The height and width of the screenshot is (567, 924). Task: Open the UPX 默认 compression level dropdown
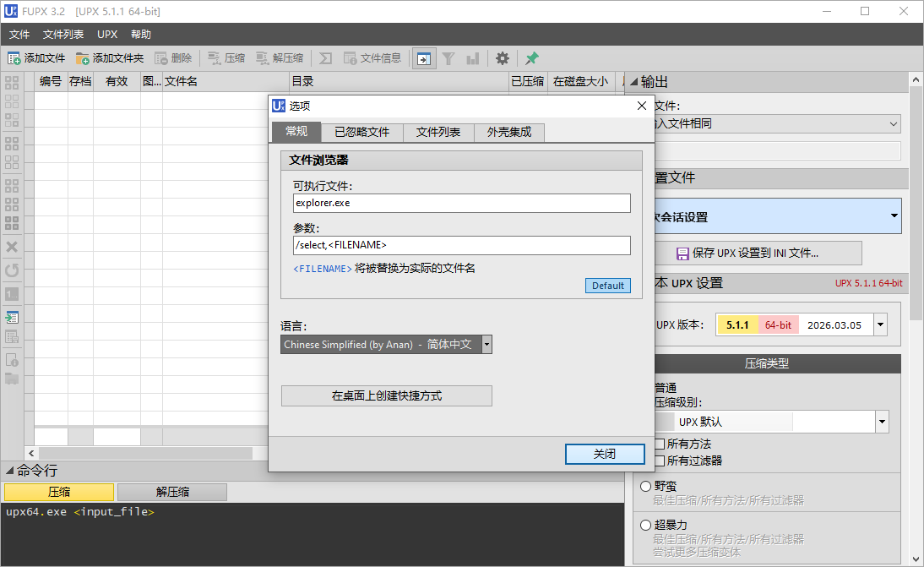[x=881, y=422]
